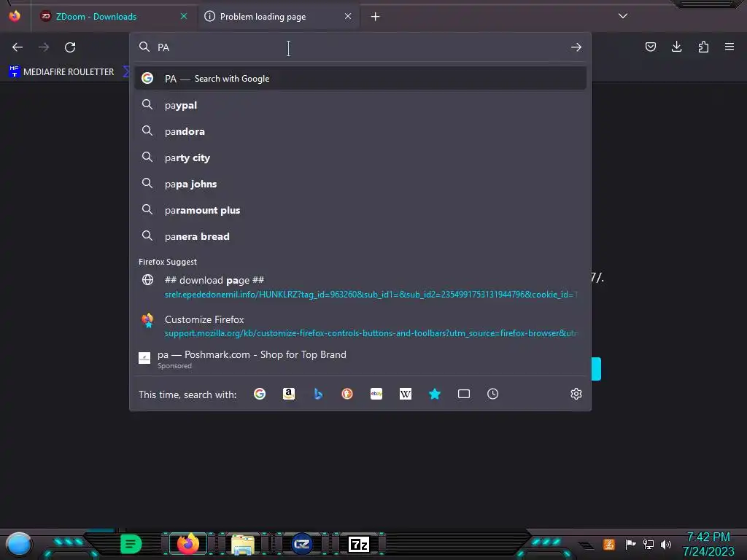Open the Downloads panel

click(x=676, y=47)
